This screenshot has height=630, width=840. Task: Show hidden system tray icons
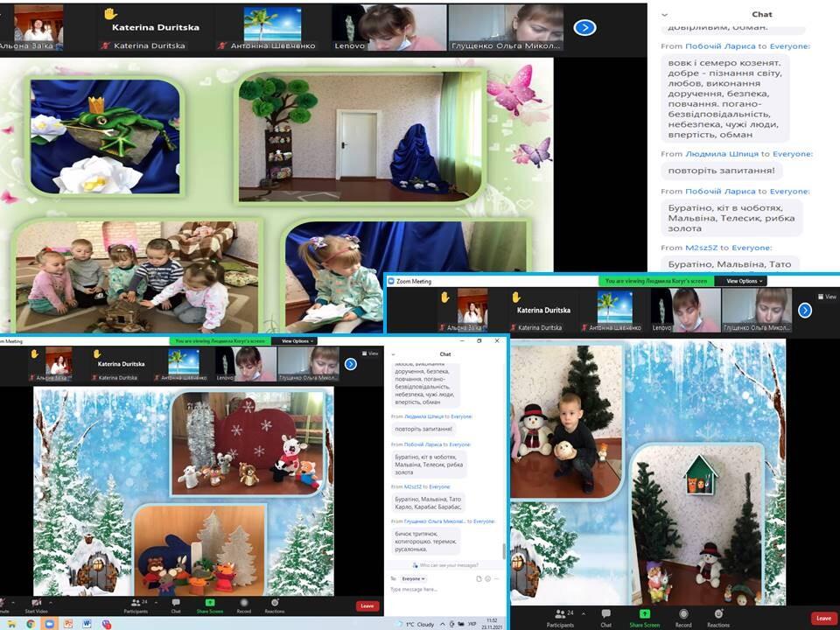click(443, 624)
